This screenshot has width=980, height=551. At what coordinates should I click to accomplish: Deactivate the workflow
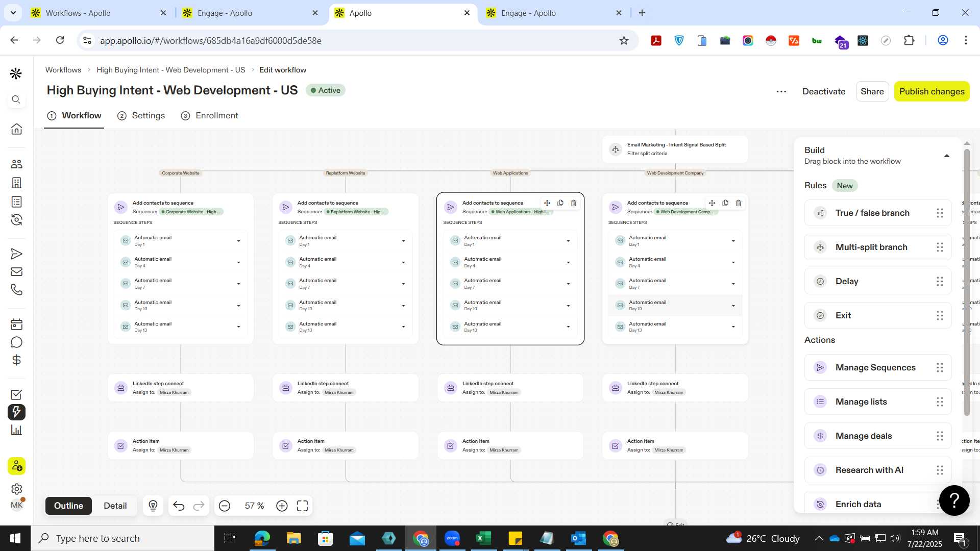pos(823,91)
